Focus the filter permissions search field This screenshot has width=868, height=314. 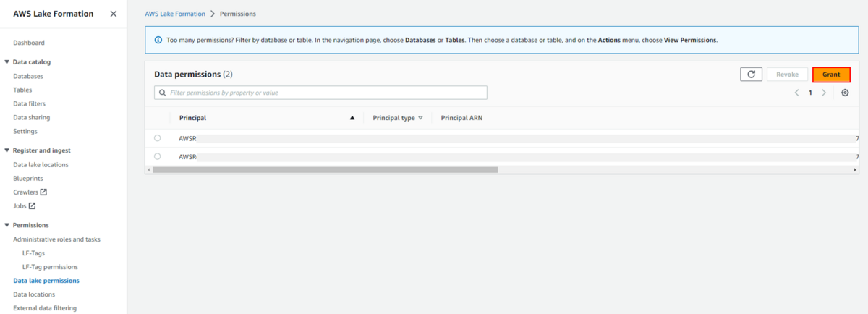click(x=320, y=93)
